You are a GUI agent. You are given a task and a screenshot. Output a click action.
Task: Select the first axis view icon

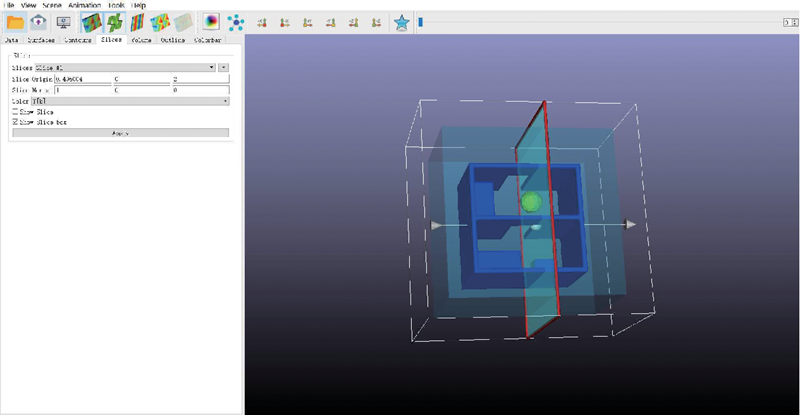262,22
